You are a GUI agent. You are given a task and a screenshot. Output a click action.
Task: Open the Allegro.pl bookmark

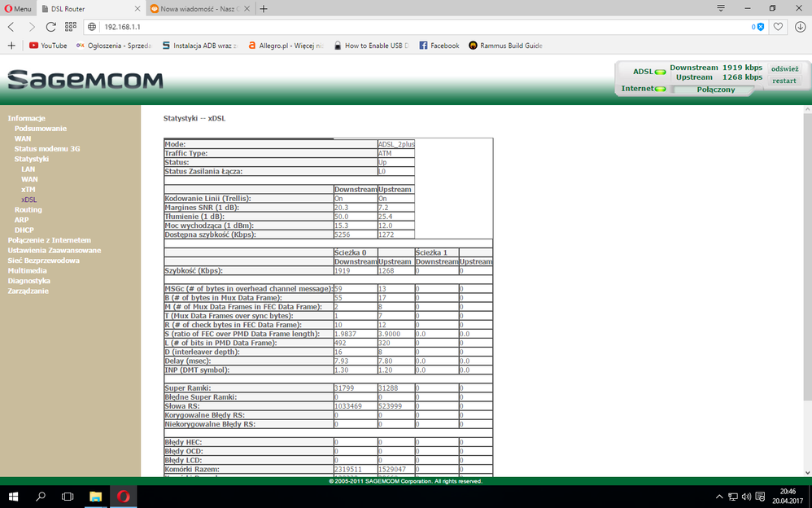[286, 46]
